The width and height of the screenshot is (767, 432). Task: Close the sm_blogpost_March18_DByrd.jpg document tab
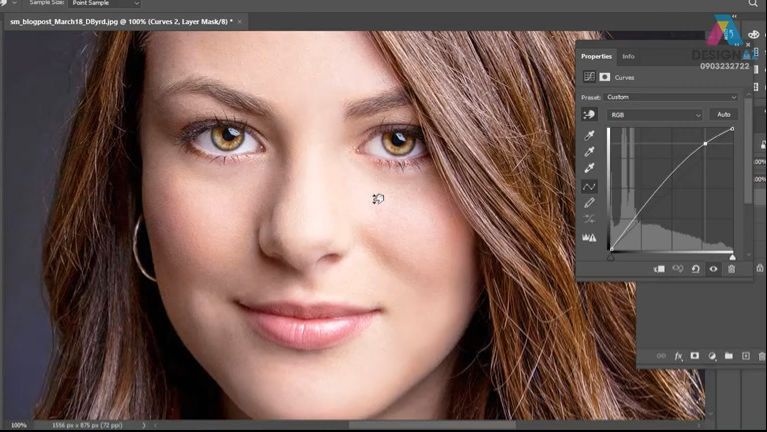pos(240,22)
